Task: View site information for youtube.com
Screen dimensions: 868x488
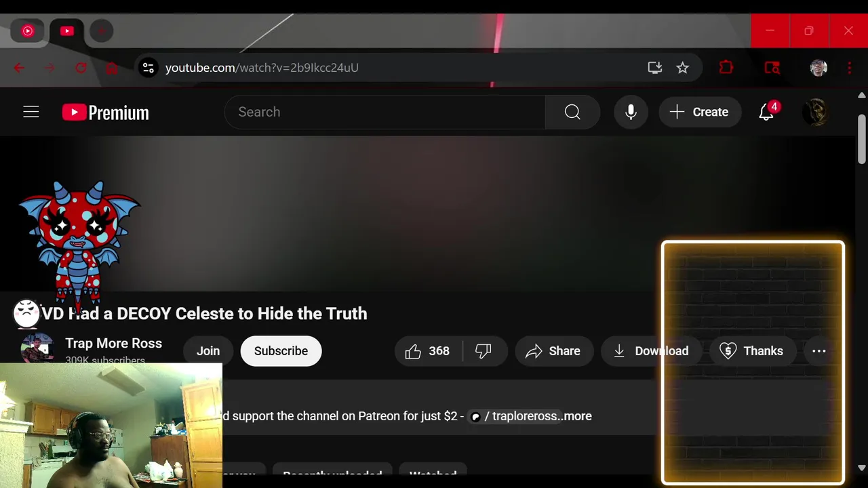Action: click(148, 68)
